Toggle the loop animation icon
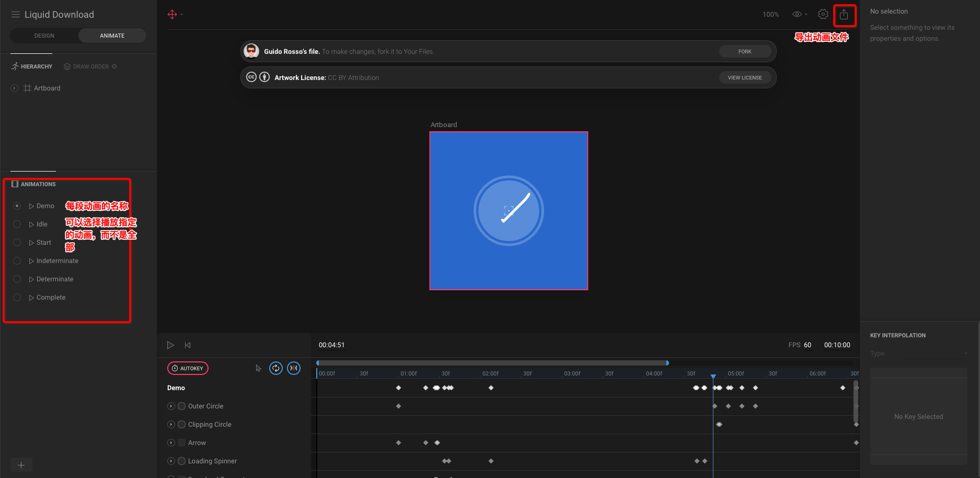The height and width of the screenshot is (478, 980). pos(275,368)
